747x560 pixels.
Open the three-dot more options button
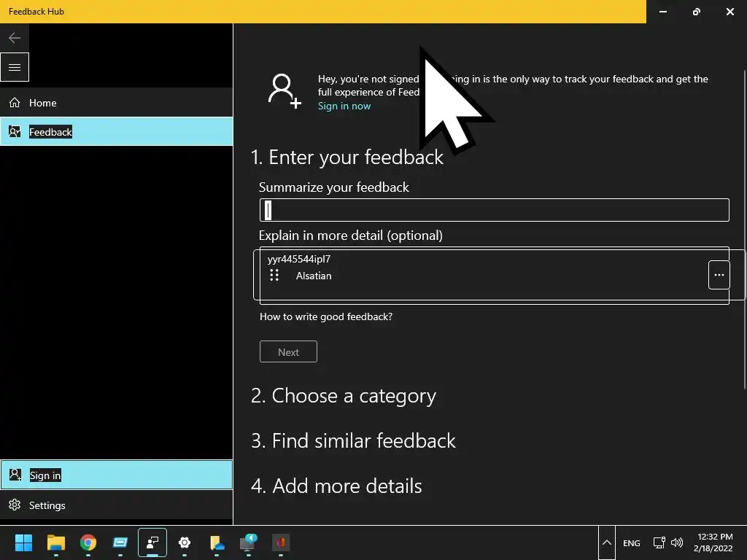[719, 275]
